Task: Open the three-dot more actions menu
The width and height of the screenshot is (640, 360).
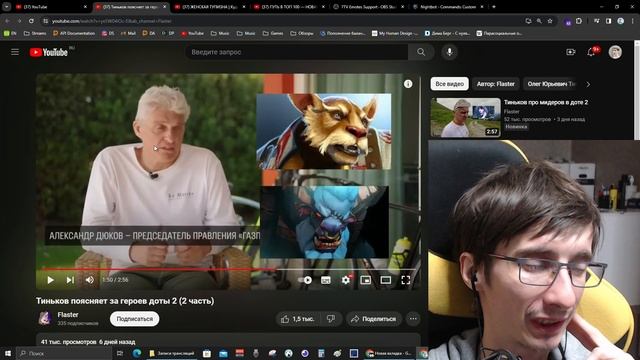Action: tap(413, 319)
